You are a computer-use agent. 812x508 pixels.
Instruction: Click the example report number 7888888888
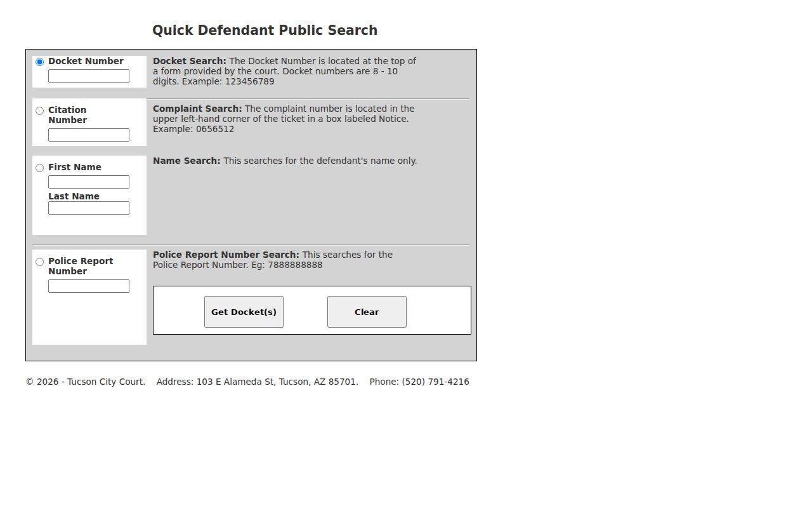tap(295, 265)
